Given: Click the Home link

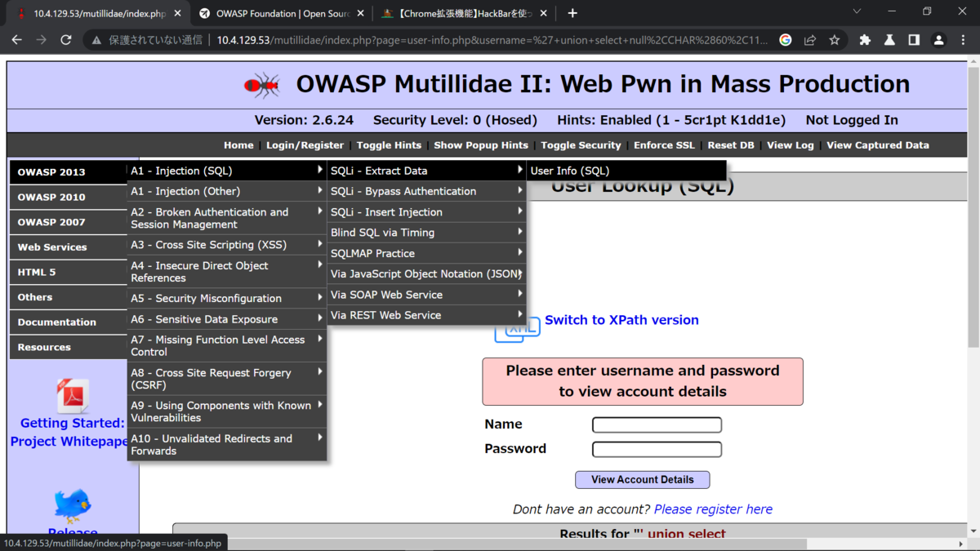Looking at the screenshot, I should click(x=238, y=145).
